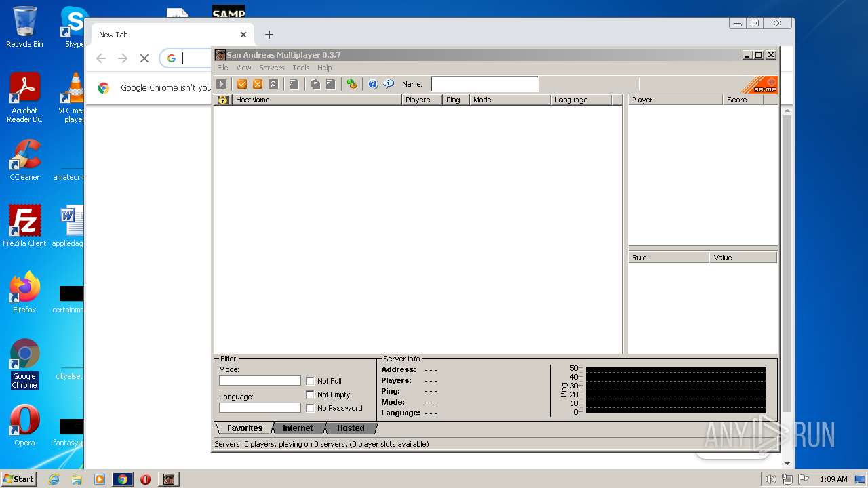The width and height of the screenshot is (868, 488).
Task: Switch to the Favorites tab
Action: pos(244,428)
